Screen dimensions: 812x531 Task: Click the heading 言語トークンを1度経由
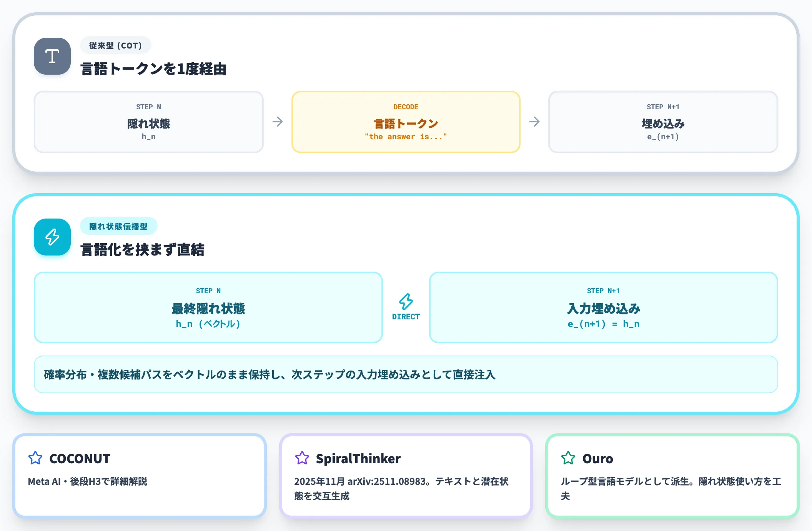coord(153,69)
